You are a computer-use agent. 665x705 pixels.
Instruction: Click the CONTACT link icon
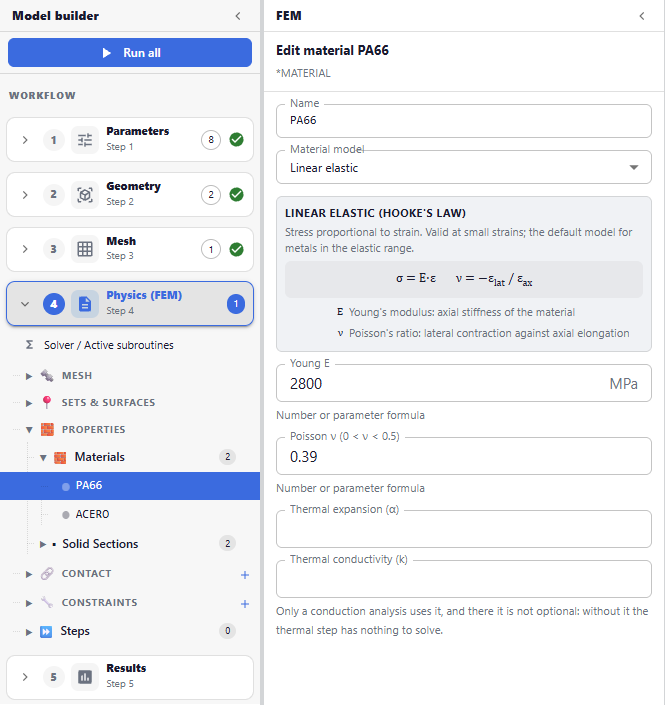coord(47,574)
